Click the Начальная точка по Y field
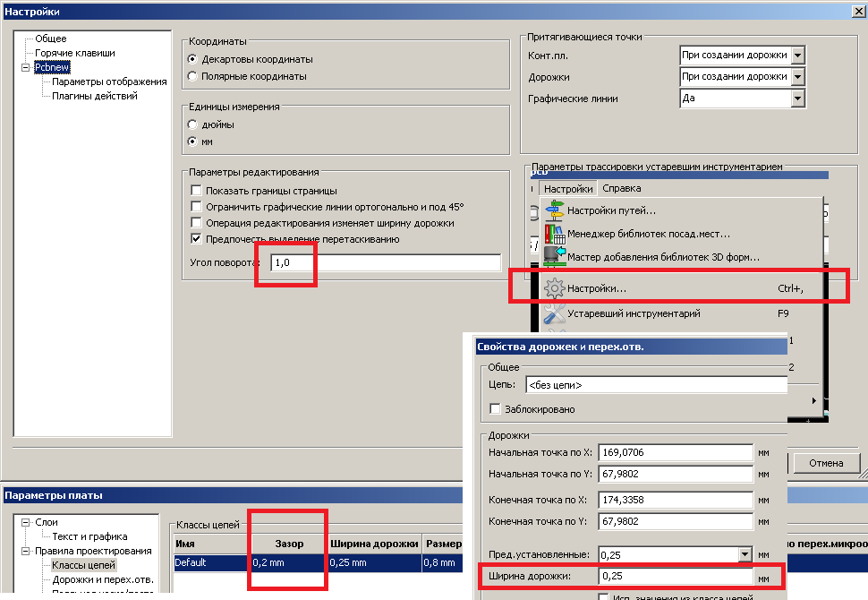Viewport: 868px width, 600px height. 676,474
